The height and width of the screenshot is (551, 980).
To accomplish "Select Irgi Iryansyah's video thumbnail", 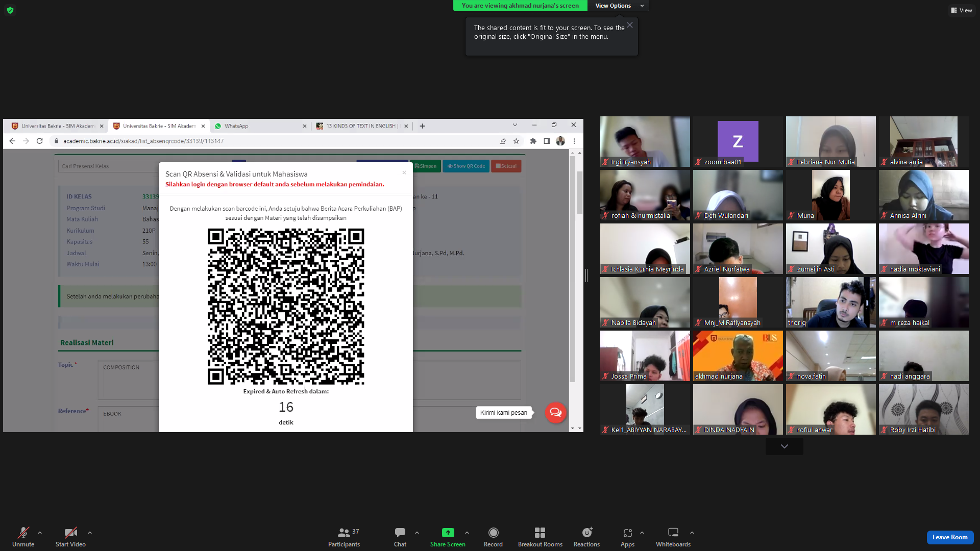I will tap(645, 141).
